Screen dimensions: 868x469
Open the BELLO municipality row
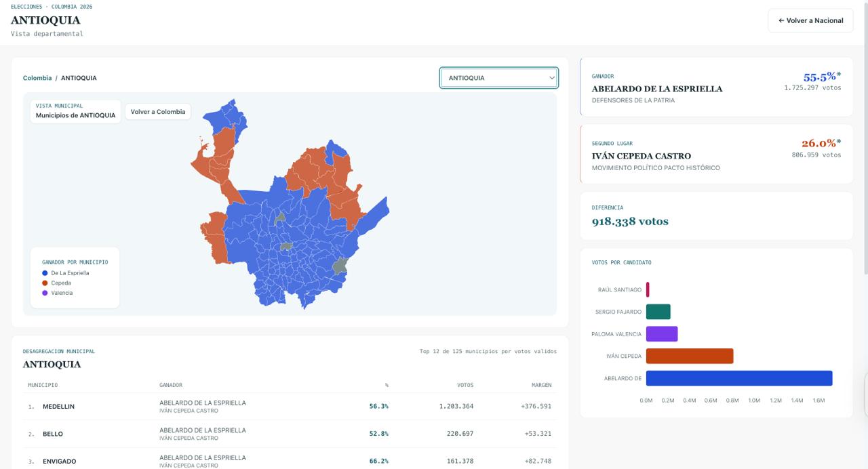[x=290, y=434]
